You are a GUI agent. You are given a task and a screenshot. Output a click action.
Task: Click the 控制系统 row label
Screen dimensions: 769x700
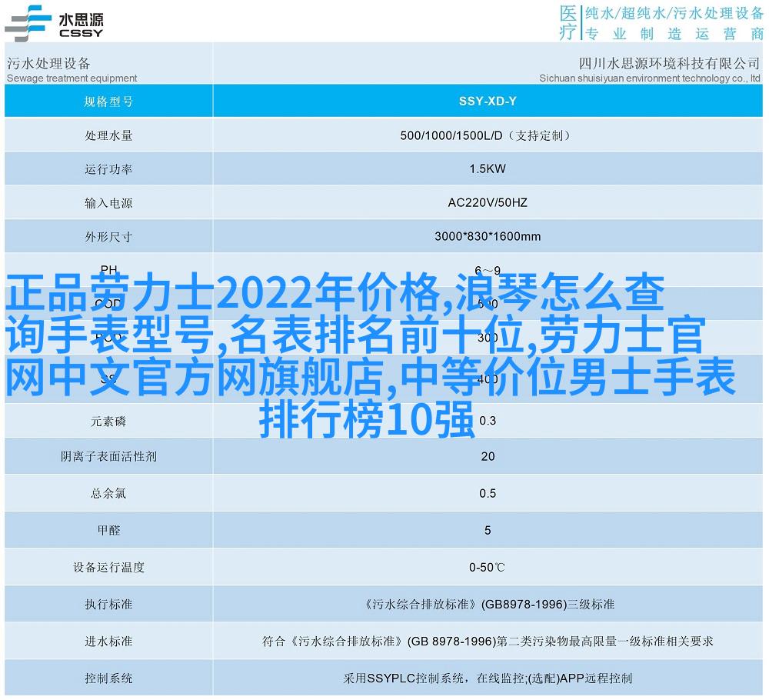click(x=108, y=678)
